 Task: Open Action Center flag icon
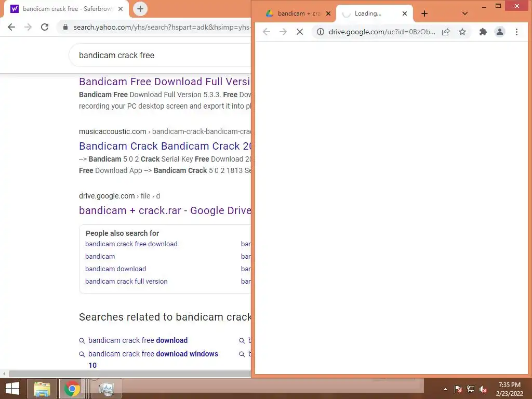[x=458, y=389]
